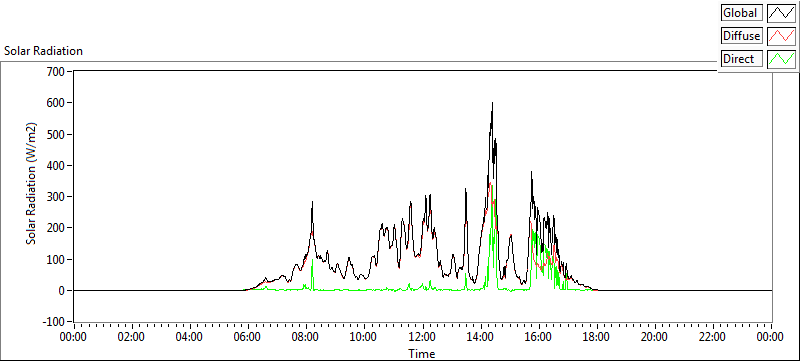
Task: Select the Diffuse legend label
Action: coord(742,36)
